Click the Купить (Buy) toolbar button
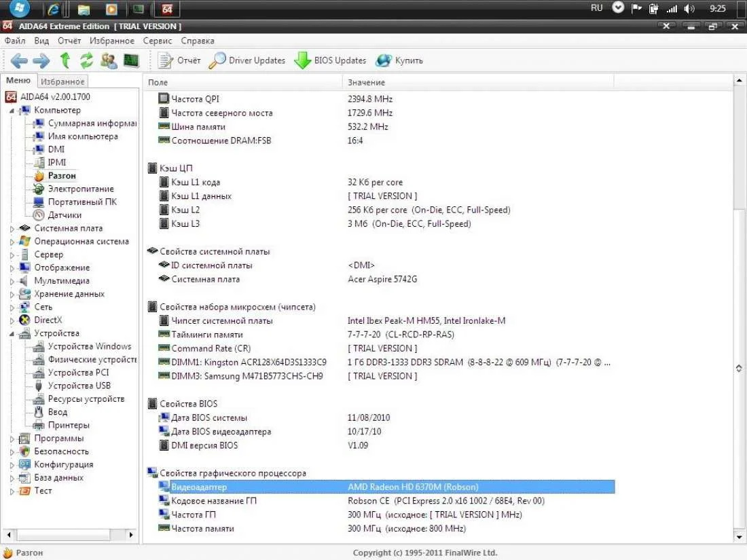Image resolution: width=747 pixels, height=560 pixels. click(400, 61)
